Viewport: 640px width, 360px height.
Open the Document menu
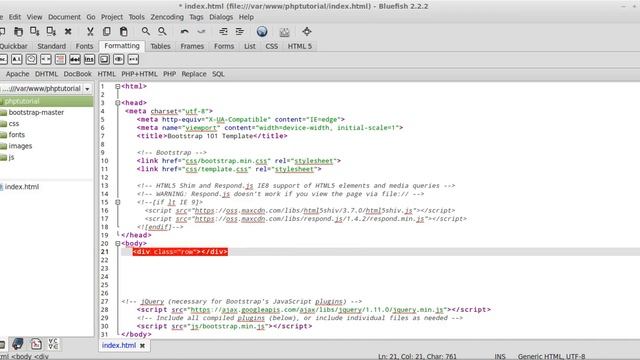pos(64,17)
